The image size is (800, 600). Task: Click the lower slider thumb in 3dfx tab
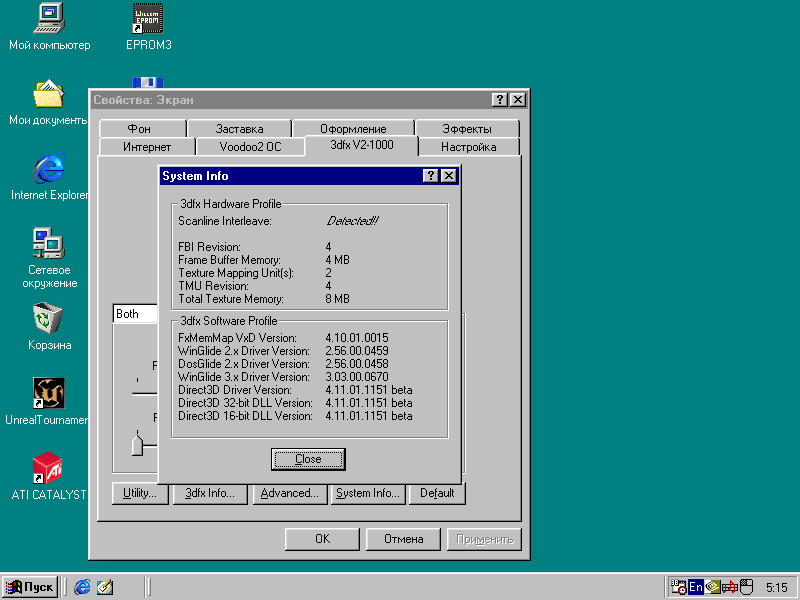tap(137, 443)
